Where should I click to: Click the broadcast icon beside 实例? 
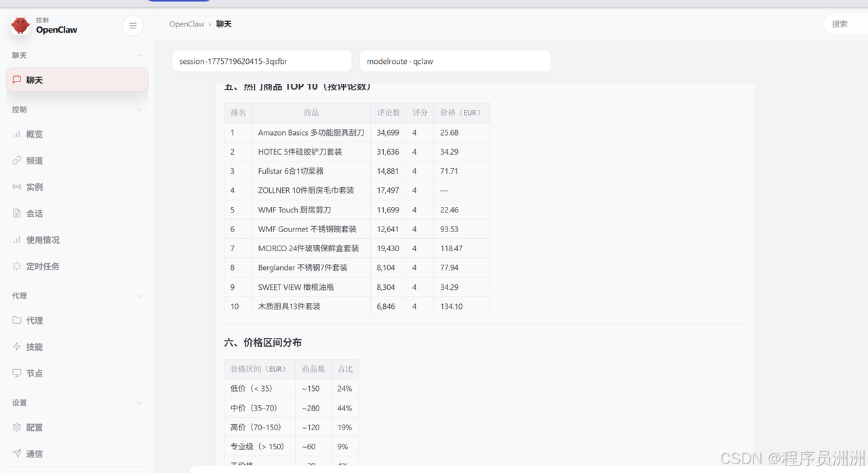pos(17,187)
